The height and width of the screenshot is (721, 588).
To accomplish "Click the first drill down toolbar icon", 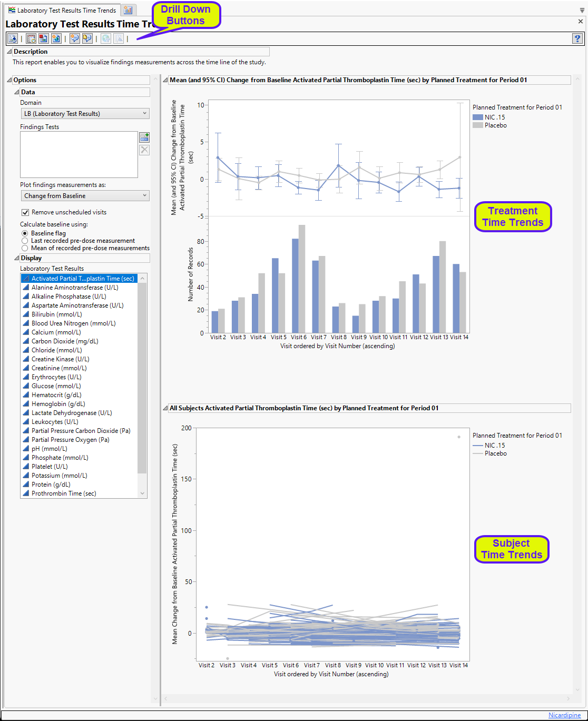I will pos(12,38).
